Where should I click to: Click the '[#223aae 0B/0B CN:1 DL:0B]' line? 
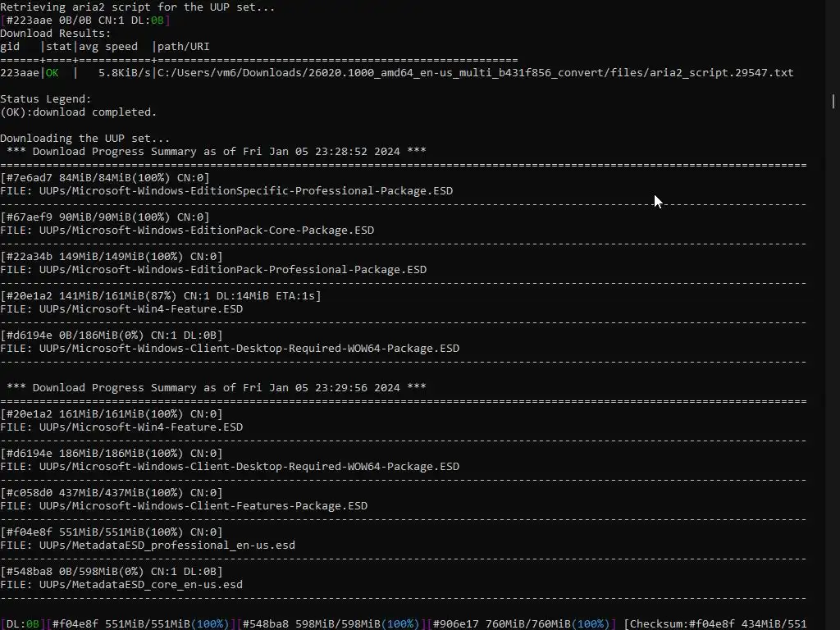pos(85,21)
